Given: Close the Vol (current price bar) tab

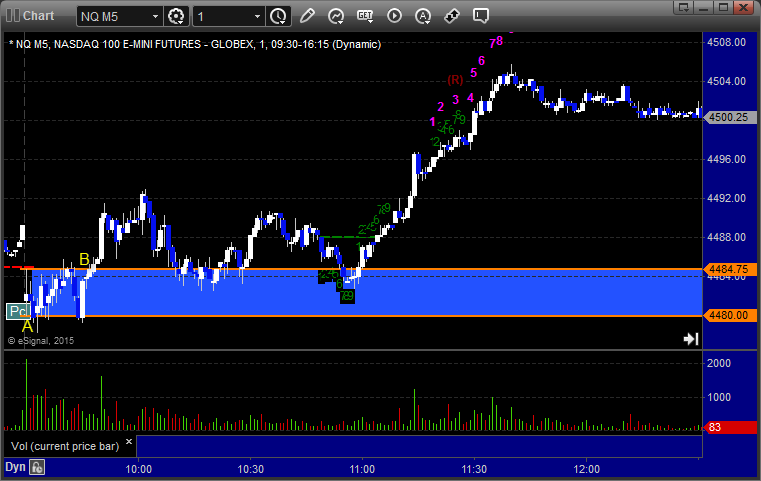Looking at the screenshot, I should pyautogui.click(x=129, y=441).
